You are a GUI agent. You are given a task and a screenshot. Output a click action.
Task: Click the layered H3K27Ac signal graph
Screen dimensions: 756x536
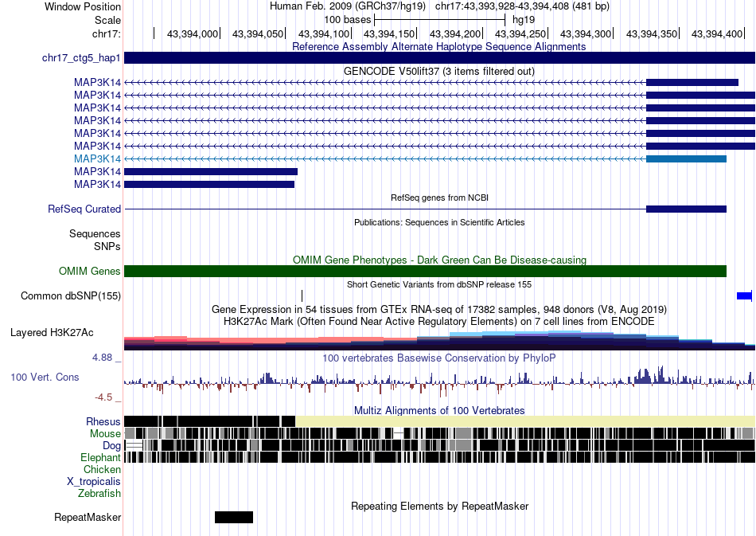coord(440,340)
